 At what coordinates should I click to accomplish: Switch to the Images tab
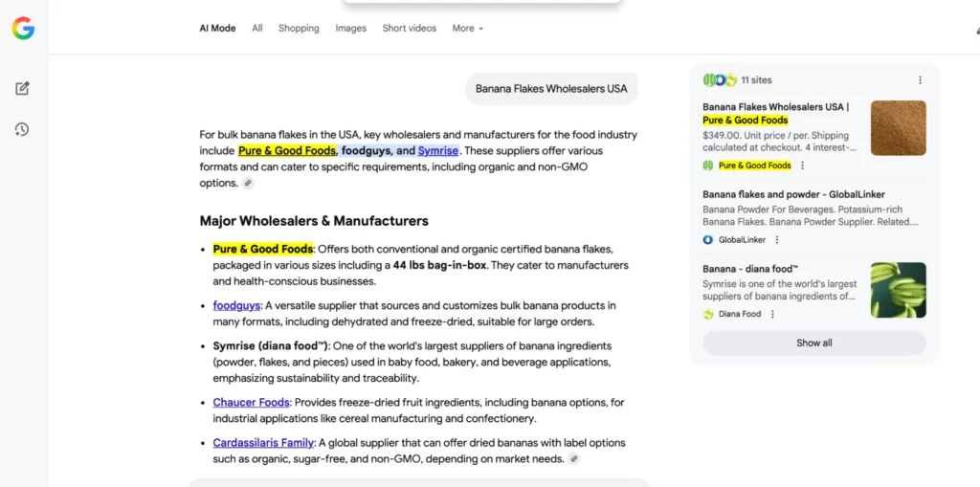point(350,28)
